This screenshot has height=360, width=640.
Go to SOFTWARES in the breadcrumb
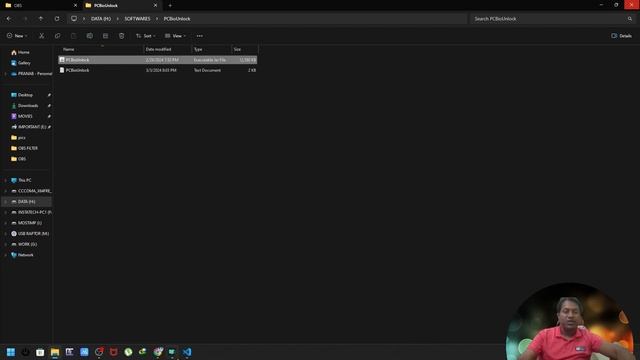[x=138, y=19]
